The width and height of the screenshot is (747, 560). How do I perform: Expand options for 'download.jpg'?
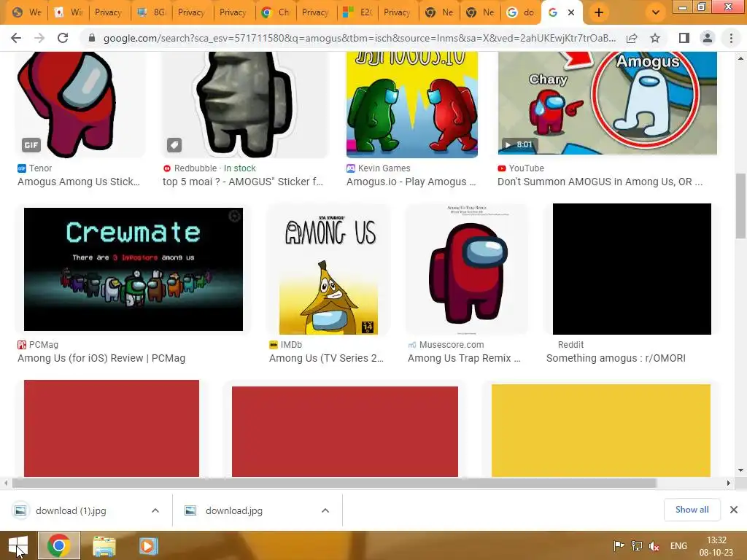click(x=325, y=510)
